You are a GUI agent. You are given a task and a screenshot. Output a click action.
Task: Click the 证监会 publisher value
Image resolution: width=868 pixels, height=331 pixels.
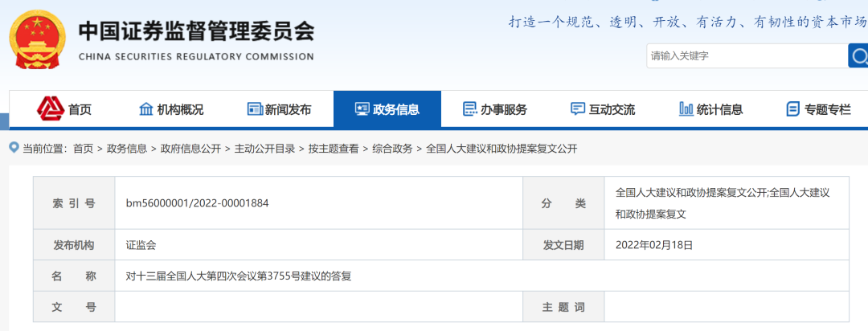click(141, 245)
